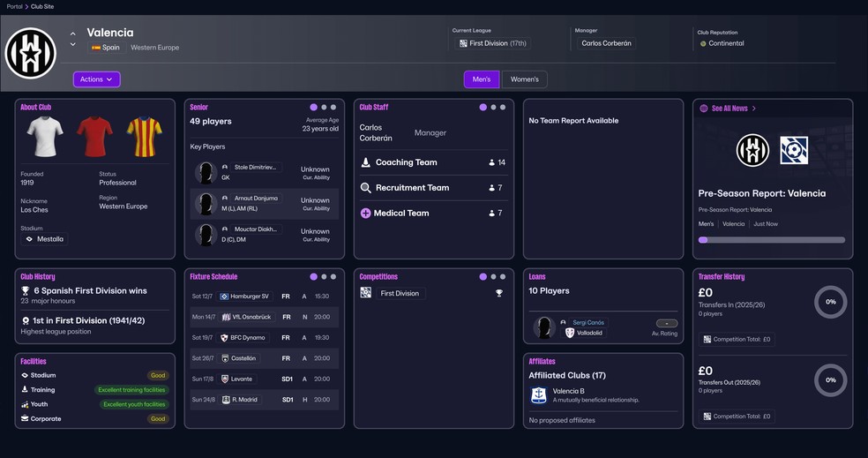868x458 pixels.
Task: Select the white home kit shirt
Action: tap(45, 136)
